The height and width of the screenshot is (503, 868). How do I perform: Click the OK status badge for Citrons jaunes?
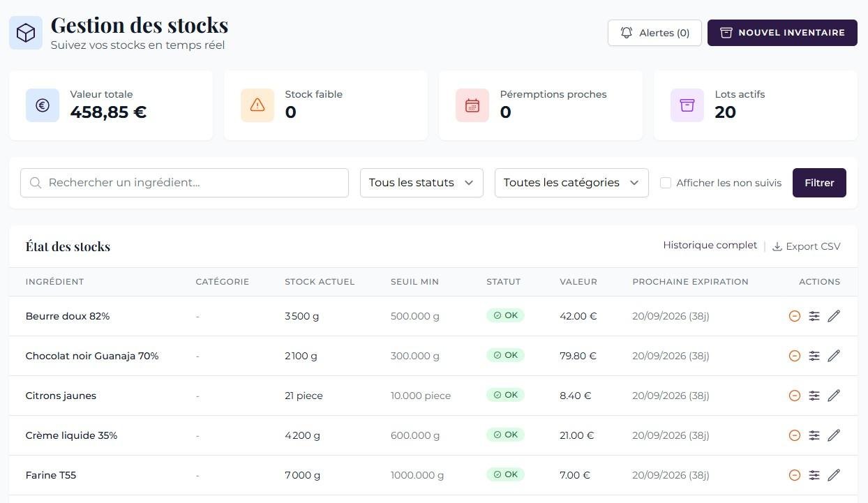(505, 395)
